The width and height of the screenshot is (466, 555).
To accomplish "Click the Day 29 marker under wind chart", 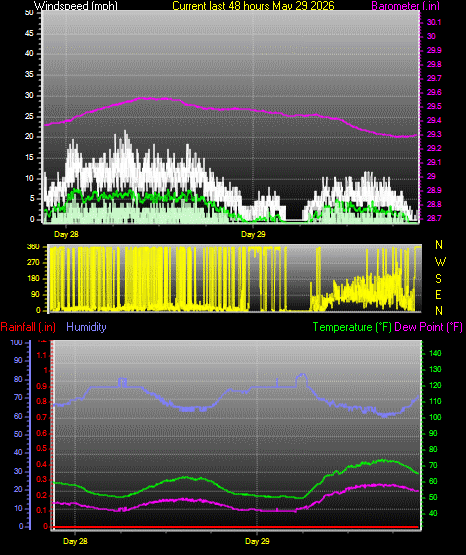I will coord(253,234).
